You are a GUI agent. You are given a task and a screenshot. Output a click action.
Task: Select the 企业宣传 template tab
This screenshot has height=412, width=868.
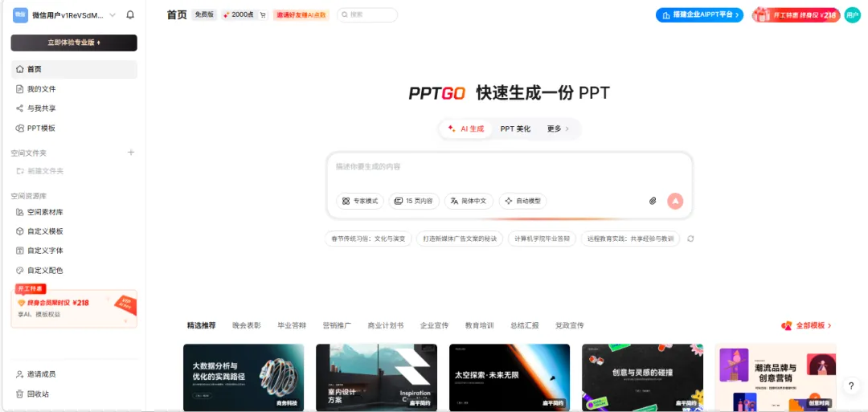click(434, 325)
